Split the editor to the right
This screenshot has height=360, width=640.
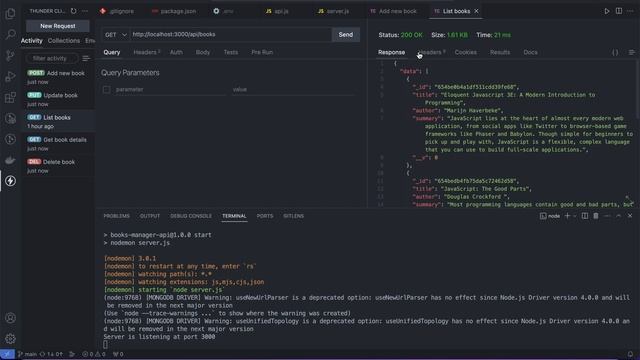point(619,11)
